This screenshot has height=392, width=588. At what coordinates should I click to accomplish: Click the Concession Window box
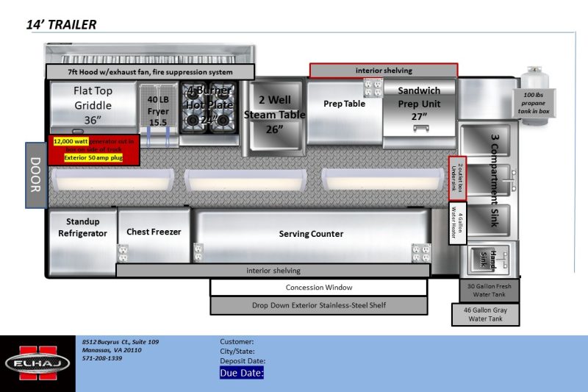coord(319,288)
